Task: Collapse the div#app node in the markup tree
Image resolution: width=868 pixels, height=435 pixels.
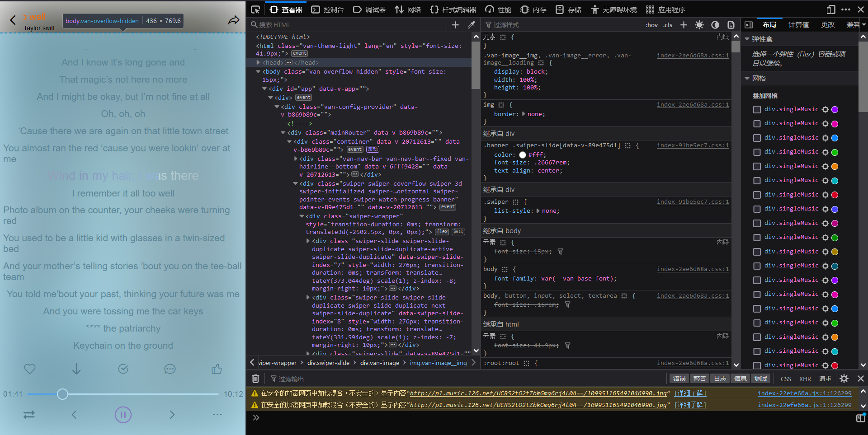Action: tap(264, 89)
